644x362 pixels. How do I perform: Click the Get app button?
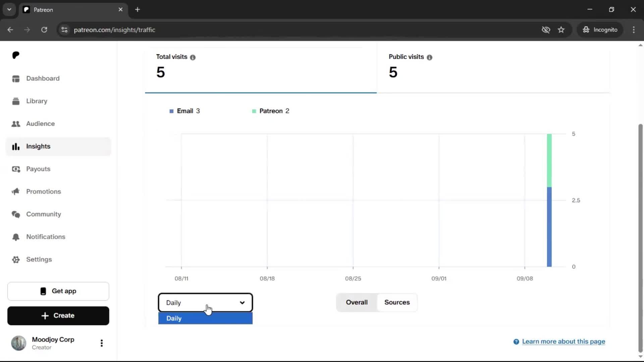coord(58,291)
